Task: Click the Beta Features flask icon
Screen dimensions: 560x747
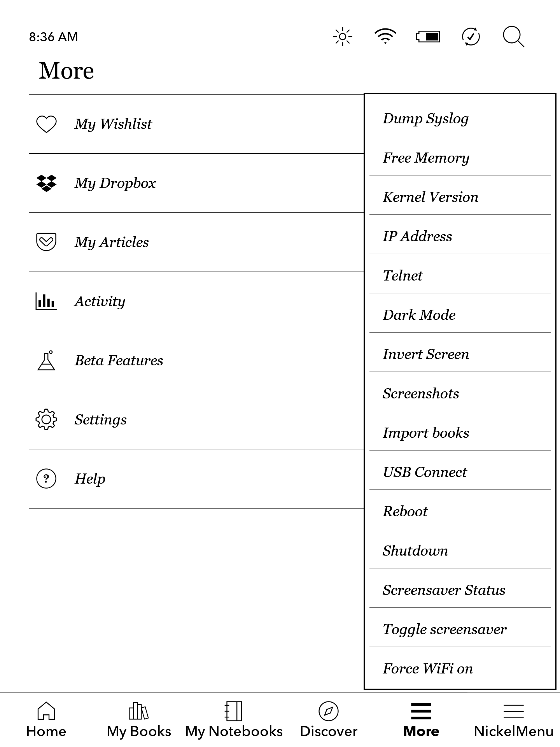Action: click(46, 360)
